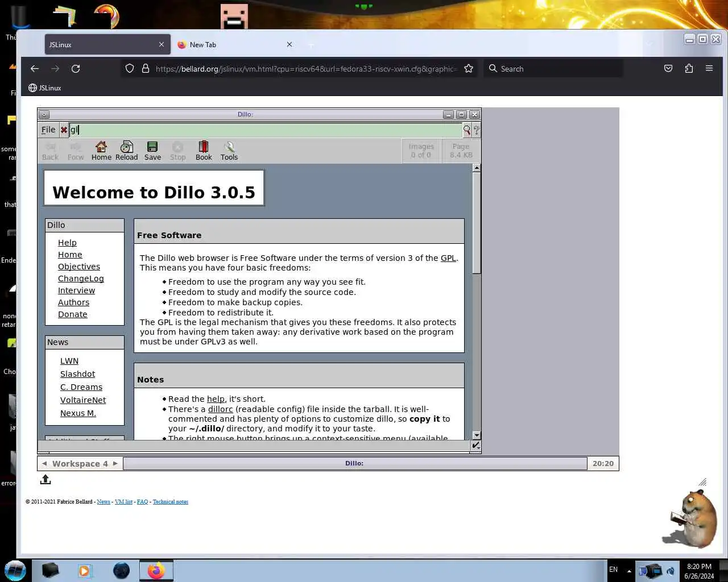This screenshot has width=728, height=582.
Task: Select the JSLinux browser tab
Action: pyautogui.click(x=107, y=44)
